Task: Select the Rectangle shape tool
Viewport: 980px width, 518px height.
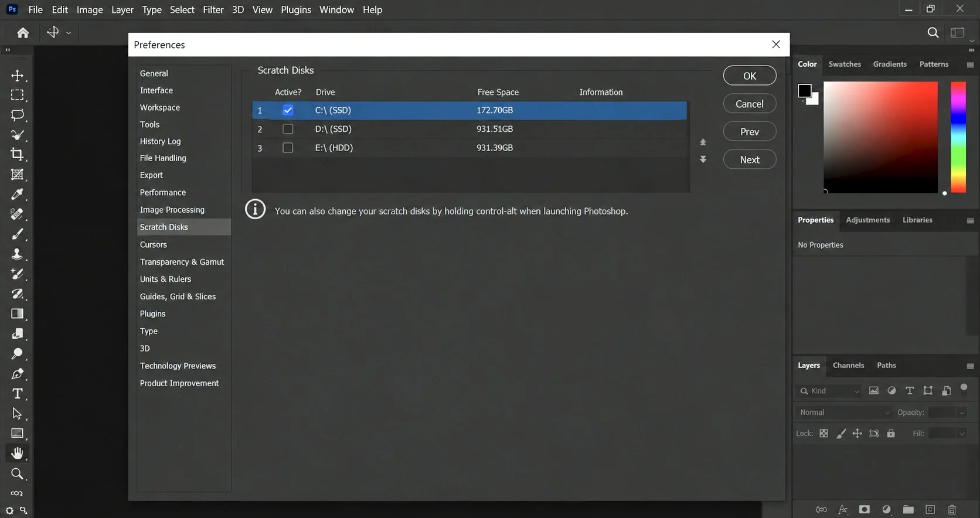Action: point(17,434)
